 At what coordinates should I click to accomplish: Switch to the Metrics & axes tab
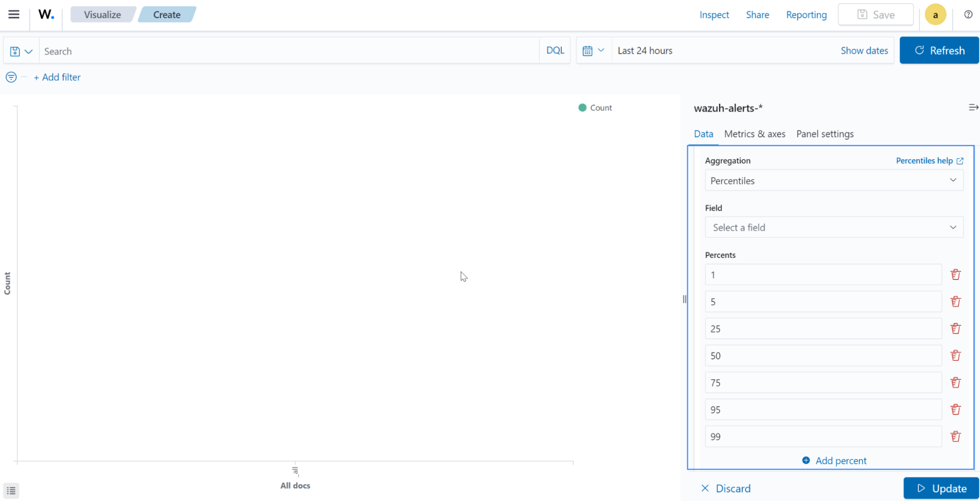[754, 133]
